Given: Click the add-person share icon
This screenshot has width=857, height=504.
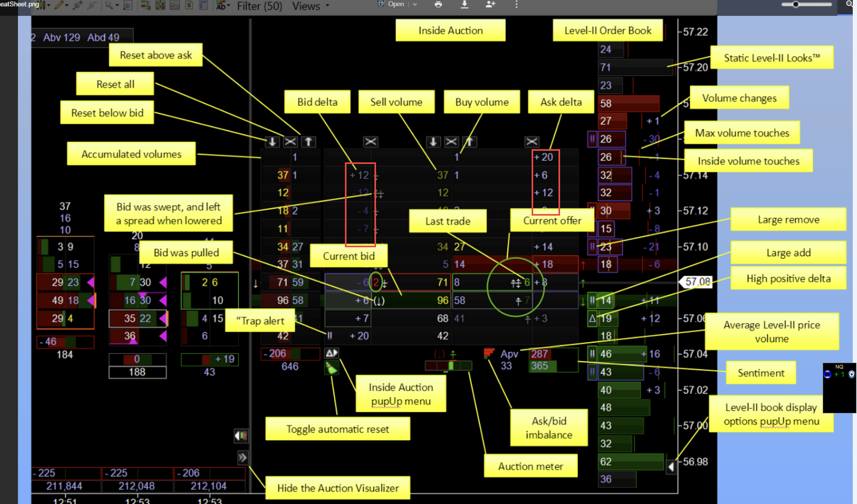Looking at the screenshot, I should tap(490, 4).
